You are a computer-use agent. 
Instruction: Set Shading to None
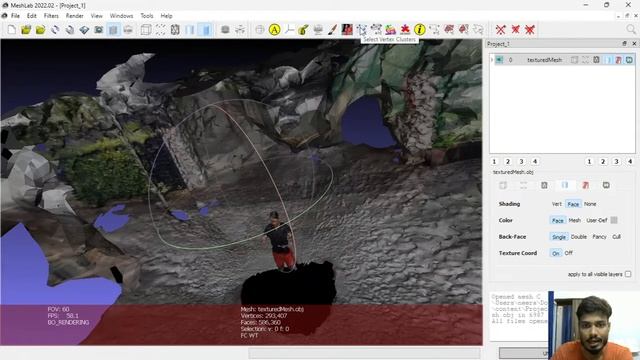click(x=590, y=204)
